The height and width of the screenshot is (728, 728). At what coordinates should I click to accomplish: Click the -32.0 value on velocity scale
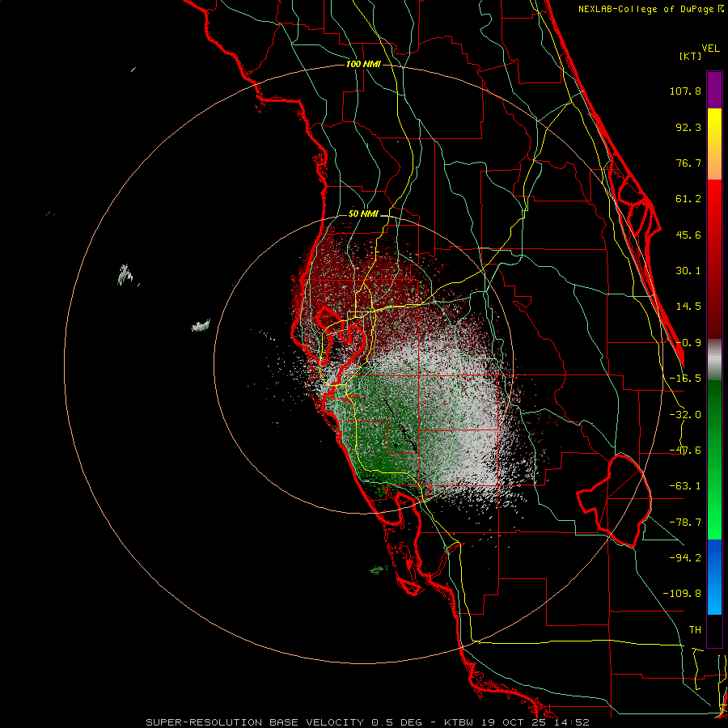[x=685, y=415]
